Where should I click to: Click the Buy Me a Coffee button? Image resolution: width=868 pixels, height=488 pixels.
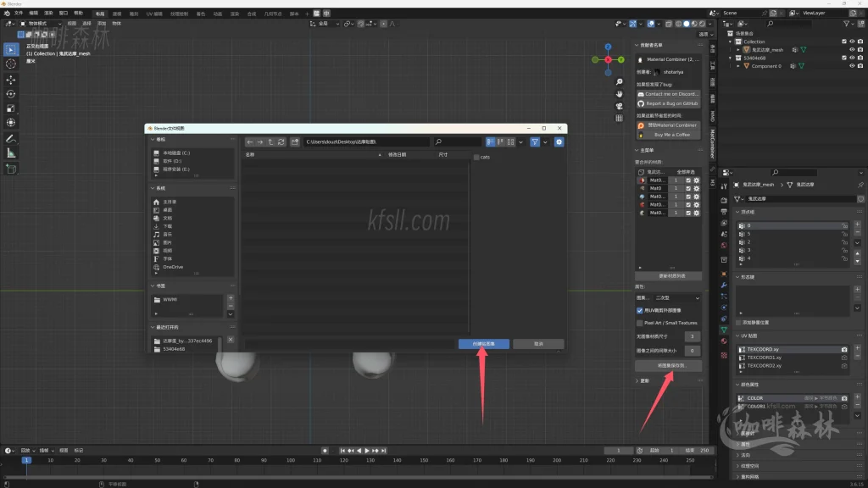coord(669,135)
